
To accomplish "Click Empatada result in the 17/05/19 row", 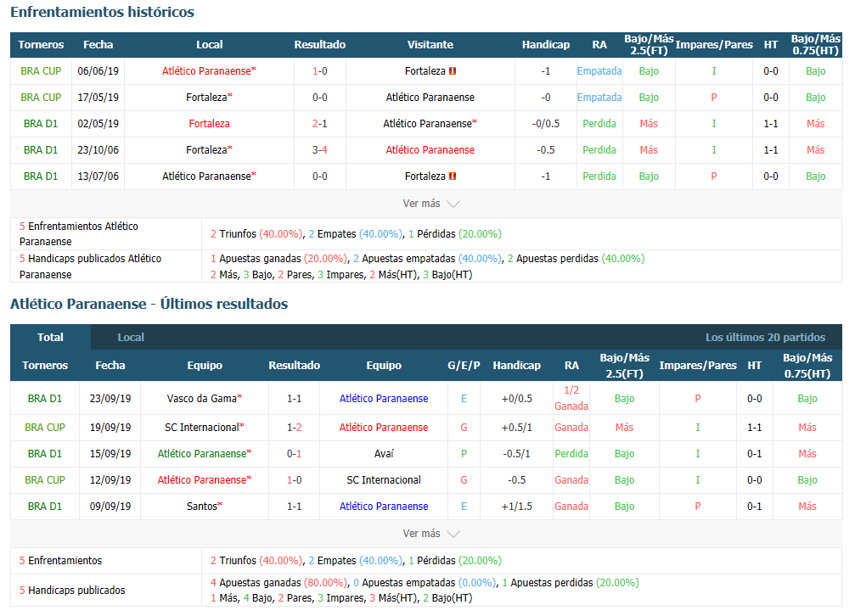I will click(x=599, y=97).
